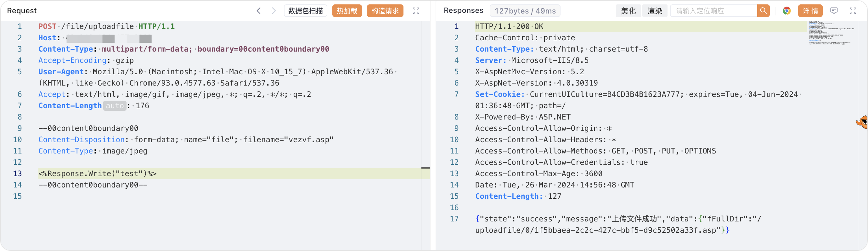Viewport: 868px width, 251px height.
Task: Expand the Request panel to fullscreen
Action: pos(416,11)
